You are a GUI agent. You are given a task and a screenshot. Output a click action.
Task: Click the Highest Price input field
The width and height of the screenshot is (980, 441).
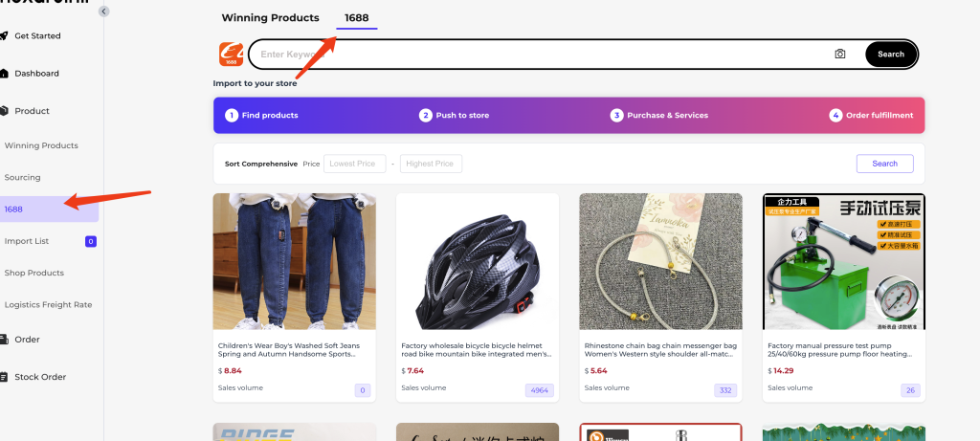pos(431,164)
